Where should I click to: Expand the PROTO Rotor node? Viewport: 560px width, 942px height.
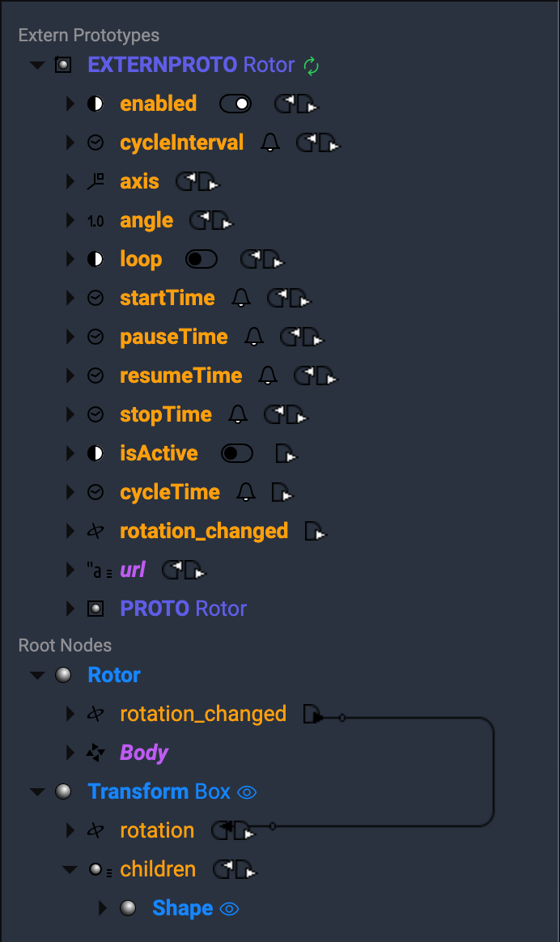tap(70, 609)
